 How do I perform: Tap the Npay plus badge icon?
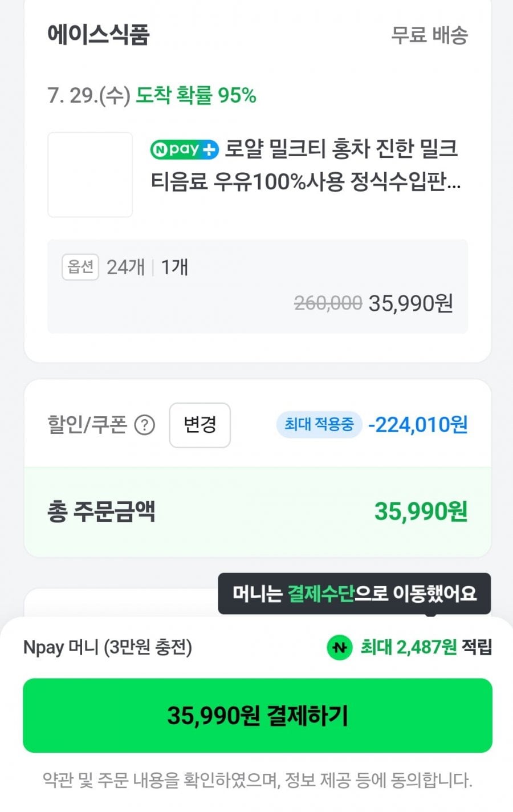[185, 149]
